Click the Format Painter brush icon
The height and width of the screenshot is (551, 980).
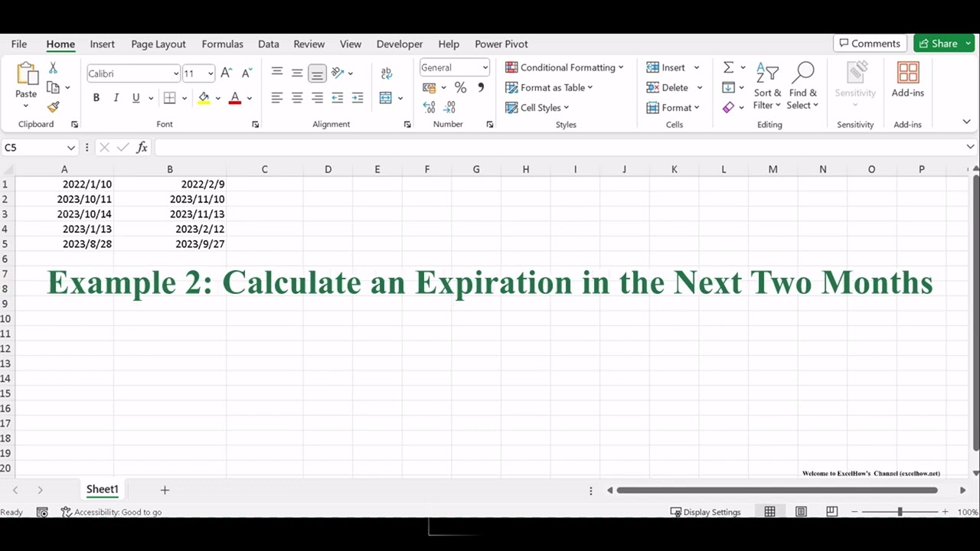coord(53,107)
